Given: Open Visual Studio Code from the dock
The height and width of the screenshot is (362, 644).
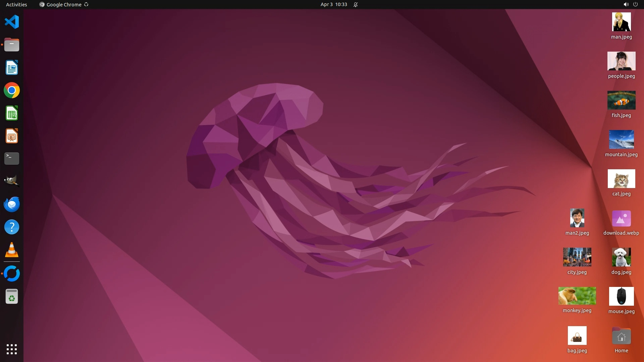Looking at the screenshot, I should coord(12,22).
